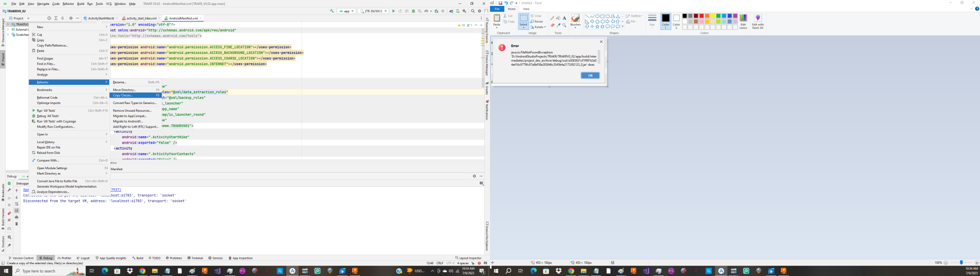Open Debug panel settings gear
Viewport: 980px width, 276px height.
point(474,176)
